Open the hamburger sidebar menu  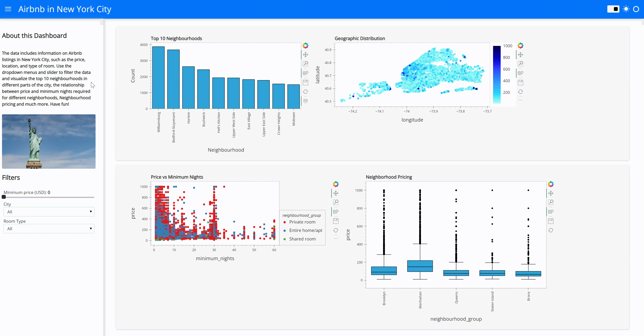pos(8,9)
